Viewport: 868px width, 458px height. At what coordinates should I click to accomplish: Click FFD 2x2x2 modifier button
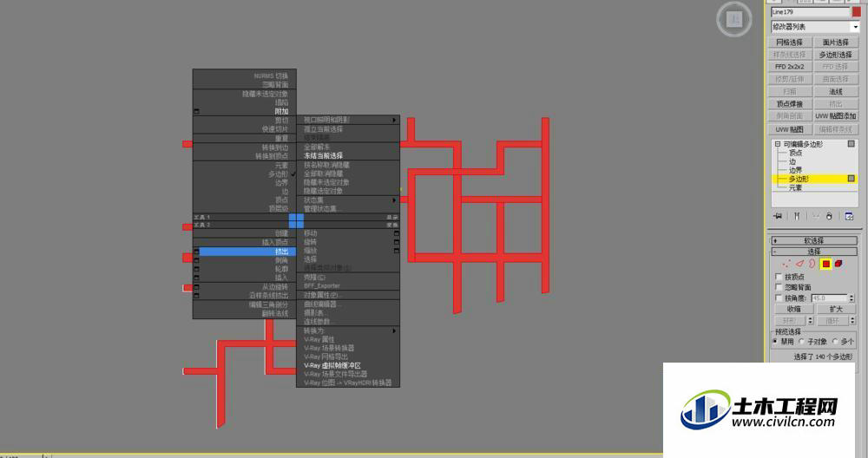click(789, 67)
